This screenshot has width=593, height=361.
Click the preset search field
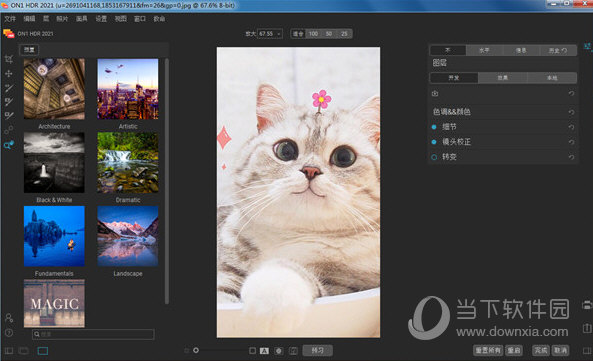click(93, 334)
